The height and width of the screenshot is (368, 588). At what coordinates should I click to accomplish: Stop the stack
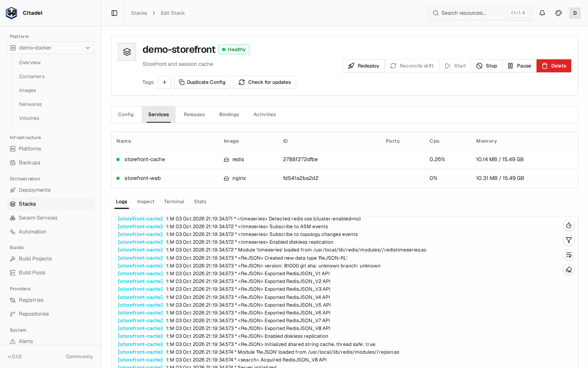pyautogui.click(x=486, y=66)
